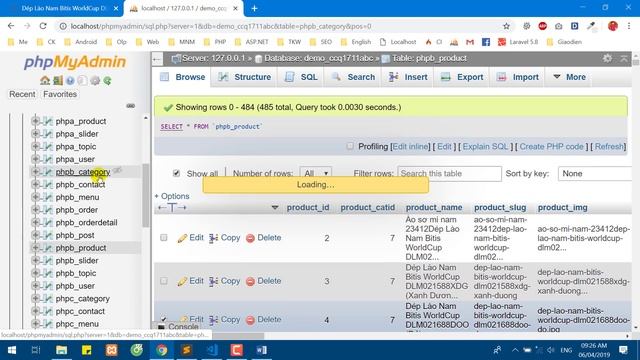Open phpMyAdmin documentation icon

70,80
